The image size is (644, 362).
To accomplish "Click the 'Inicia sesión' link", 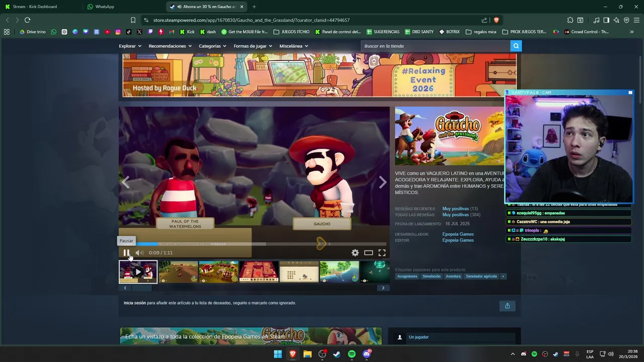I will 135,303.
